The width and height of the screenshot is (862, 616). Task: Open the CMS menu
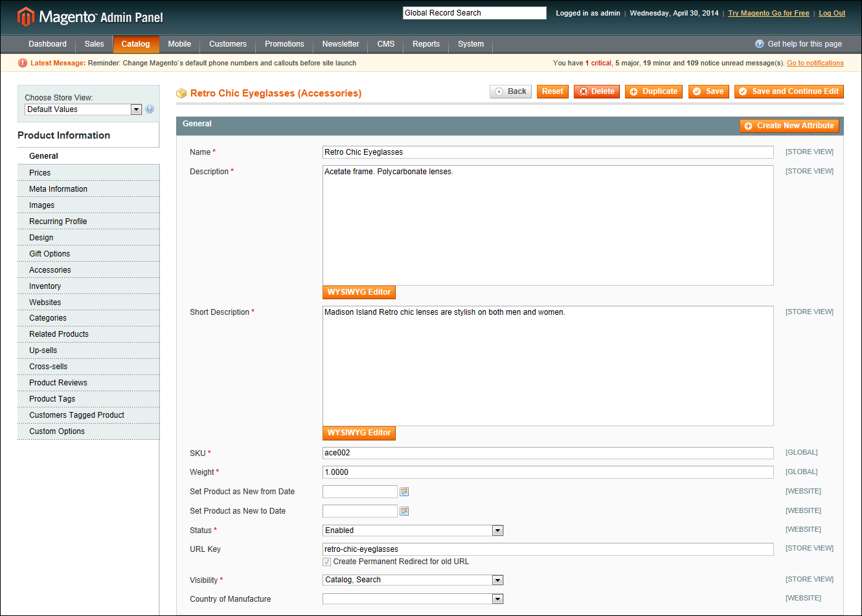coord(386,44)
